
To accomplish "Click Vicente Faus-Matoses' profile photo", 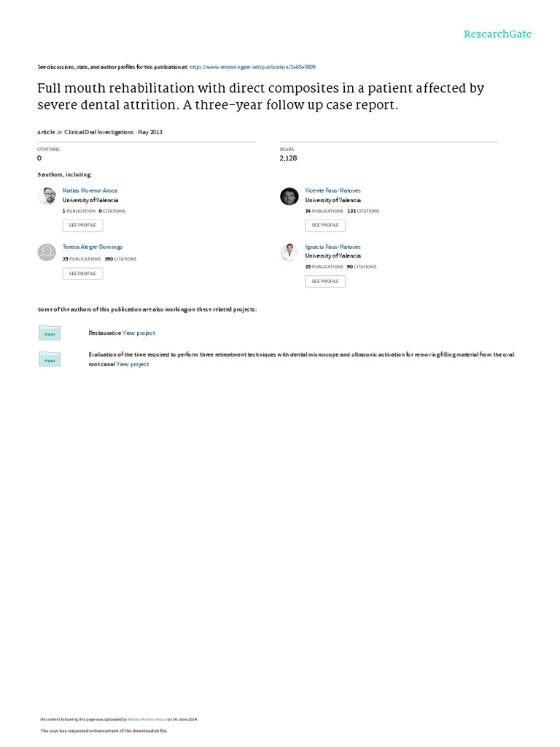I will pyautogui.click(x=289, y=196).
